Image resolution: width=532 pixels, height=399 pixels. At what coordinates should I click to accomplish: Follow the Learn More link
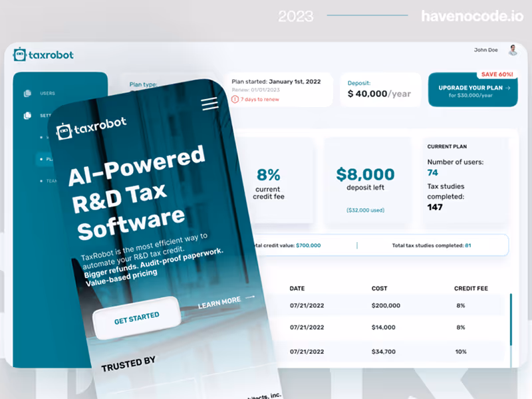tap(219, 303)
